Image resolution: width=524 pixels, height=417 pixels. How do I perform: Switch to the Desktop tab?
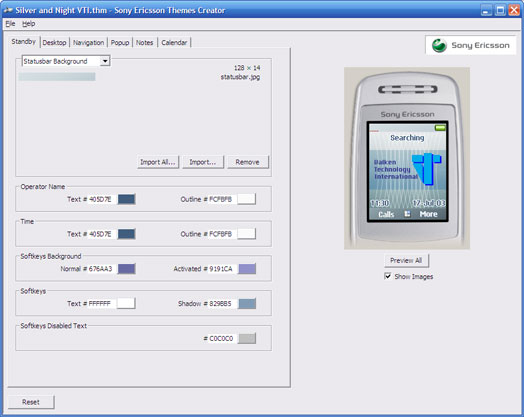(54, 42)
